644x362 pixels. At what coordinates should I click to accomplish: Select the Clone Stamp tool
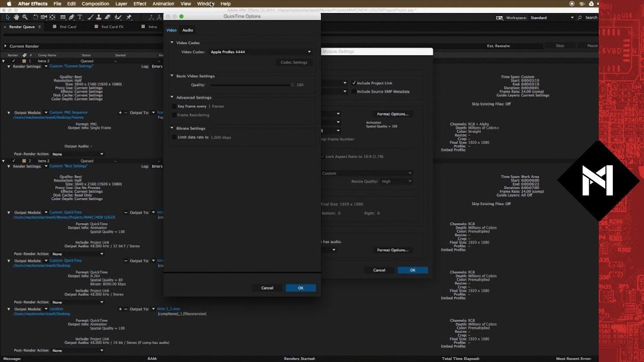99,17
